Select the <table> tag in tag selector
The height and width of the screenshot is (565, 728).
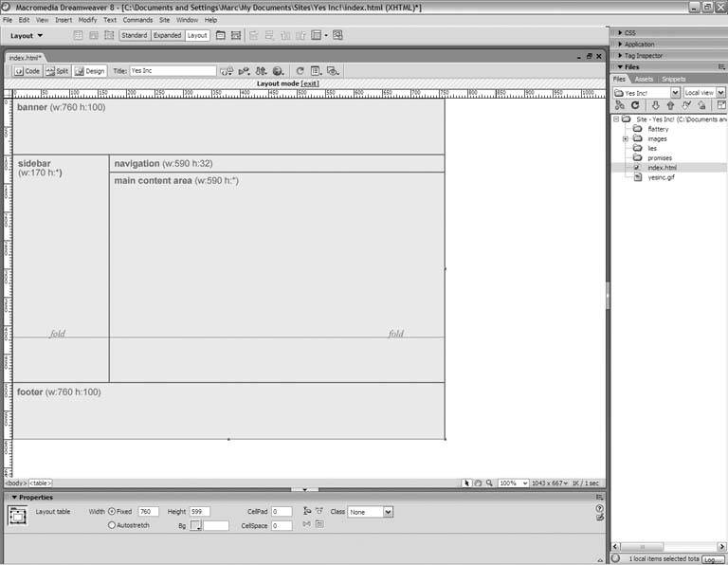[41, 483]
